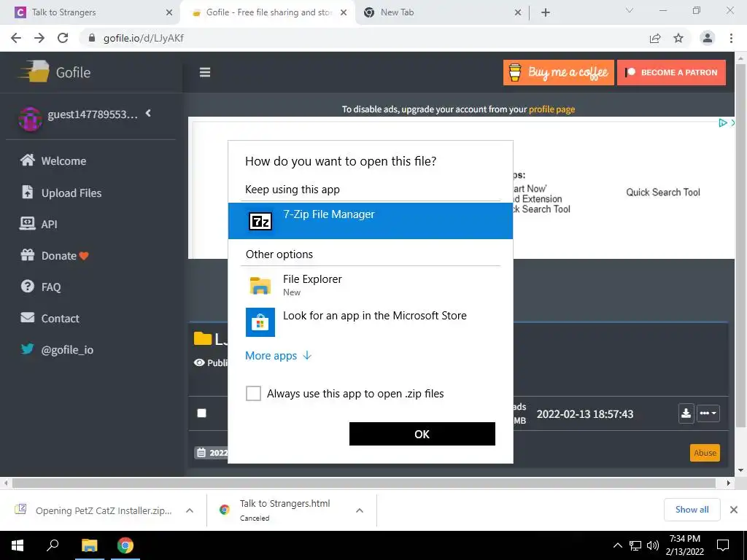Click the browser back arrow
Screen dimensions: 747x560
(16, 38)
